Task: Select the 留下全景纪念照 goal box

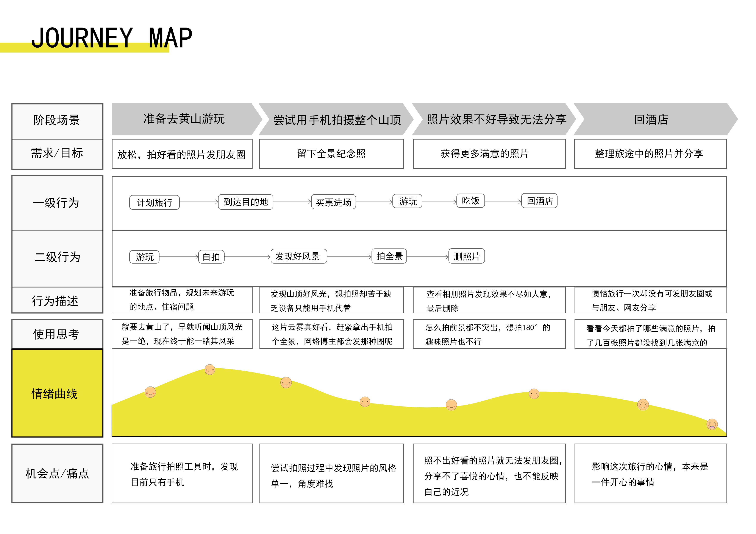Action: click(331, 154)
